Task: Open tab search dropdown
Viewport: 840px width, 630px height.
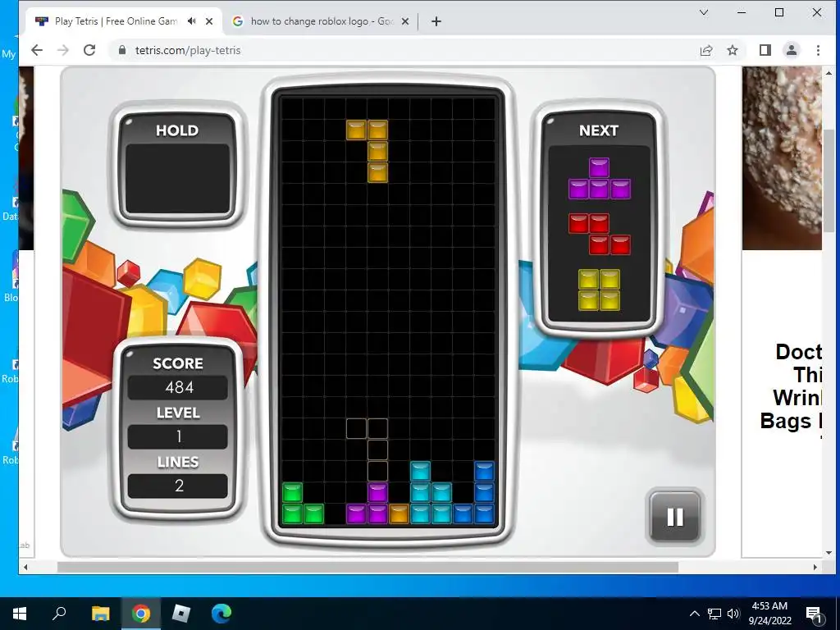Action: 704,12
